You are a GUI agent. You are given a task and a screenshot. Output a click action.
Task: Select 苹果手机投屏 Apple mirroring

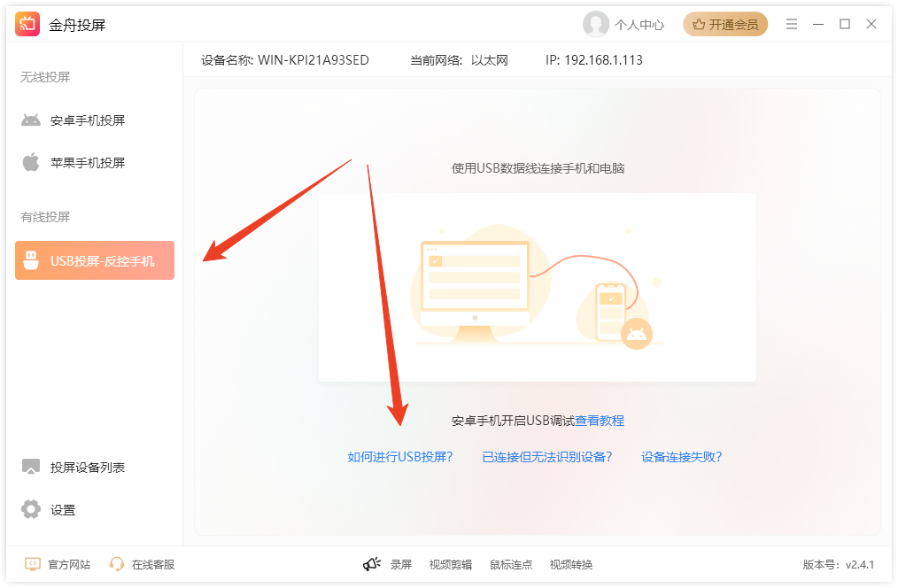(89, 162)
